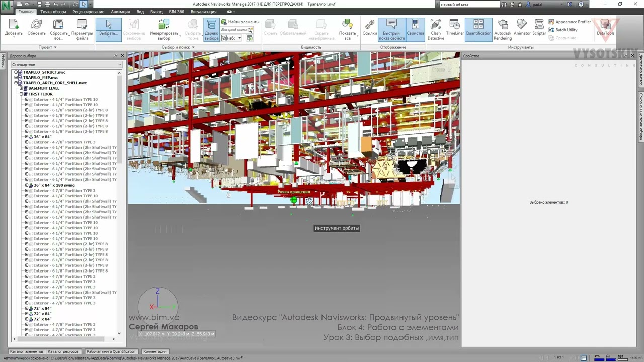Click the Наборы side tab

coord(3,61)
